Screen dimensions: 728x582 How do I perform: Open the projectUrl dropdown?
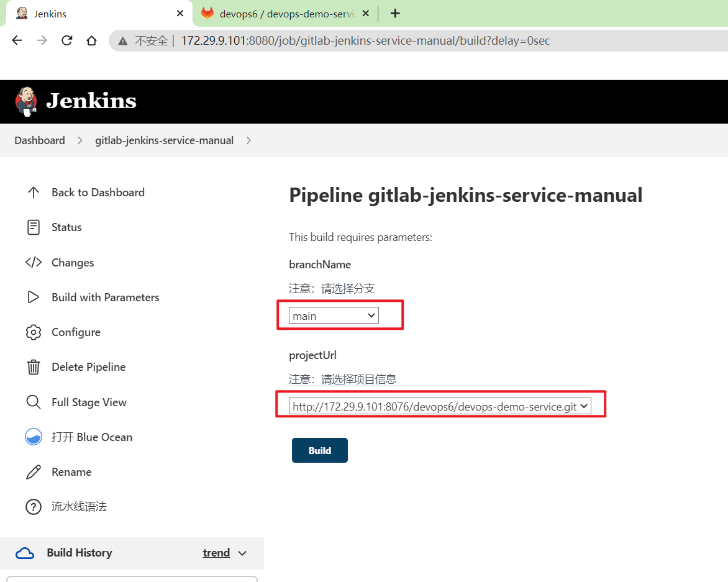click(x=440, y=406)
